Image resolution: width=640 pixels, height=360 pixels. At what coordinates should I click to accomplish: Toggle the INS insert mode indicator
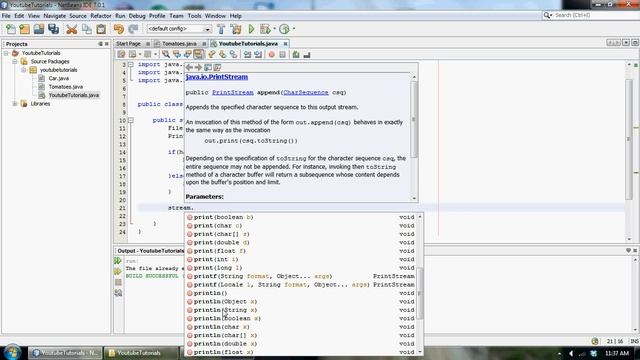[634, 341]
